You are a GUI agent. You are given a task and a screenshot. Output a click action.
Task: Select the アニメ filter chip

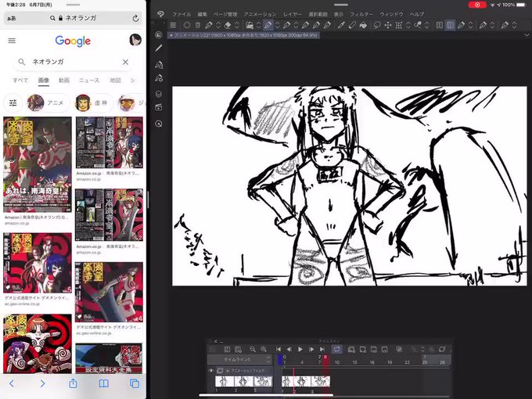48,102
